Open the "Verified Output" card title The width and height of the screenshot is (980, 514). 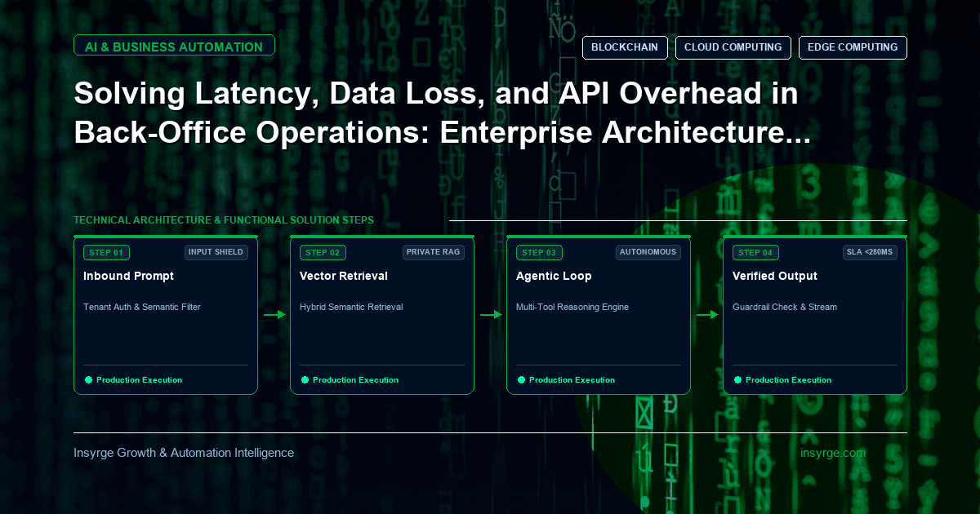tap(775, 276)
